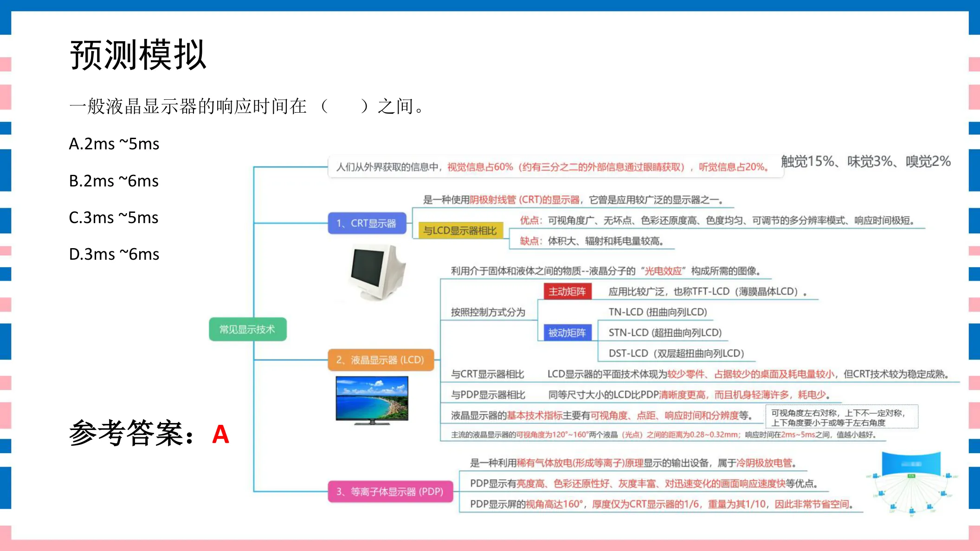The height and width of the screenshot is (551, 980).
Task: Click the '视觉信息占60%' info box
Action: coord(556,167)
